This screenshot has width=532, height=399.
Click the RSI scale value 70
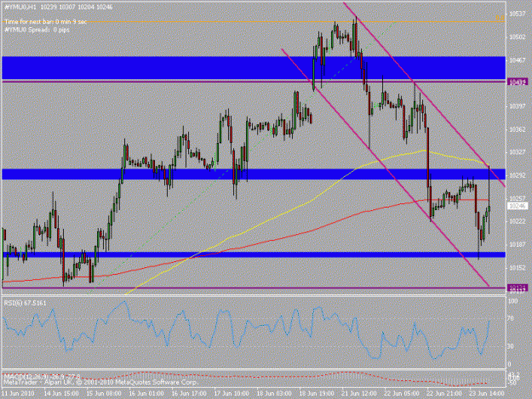512,318
